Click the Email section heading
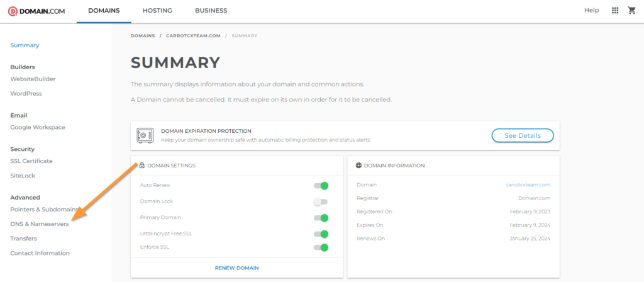This screenshot has width=644, height=282. click(x=18, y=116)
